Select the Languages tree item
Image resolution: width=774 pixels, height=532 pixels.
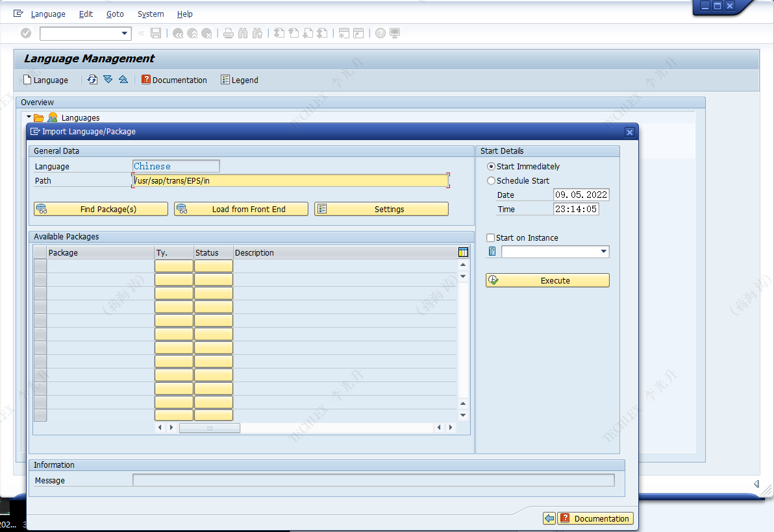coord(81,118)
